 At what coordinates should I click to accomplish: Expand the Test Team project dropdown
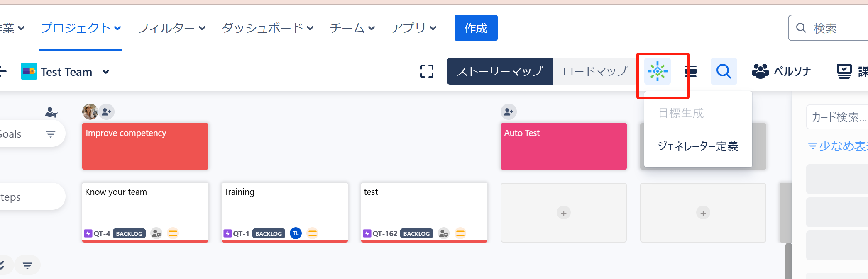[x=106, y=72]
